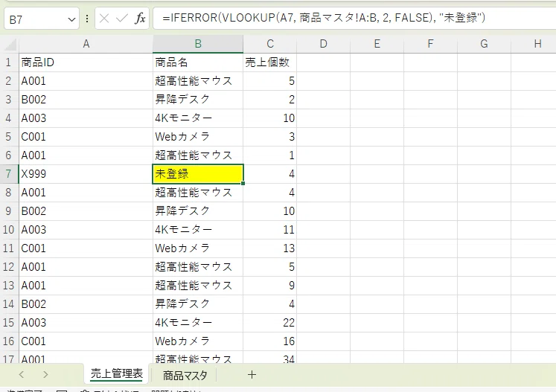
Task: Click 4Kモニター in row 10
Action: pyautogui.click(x=198, y=230)
